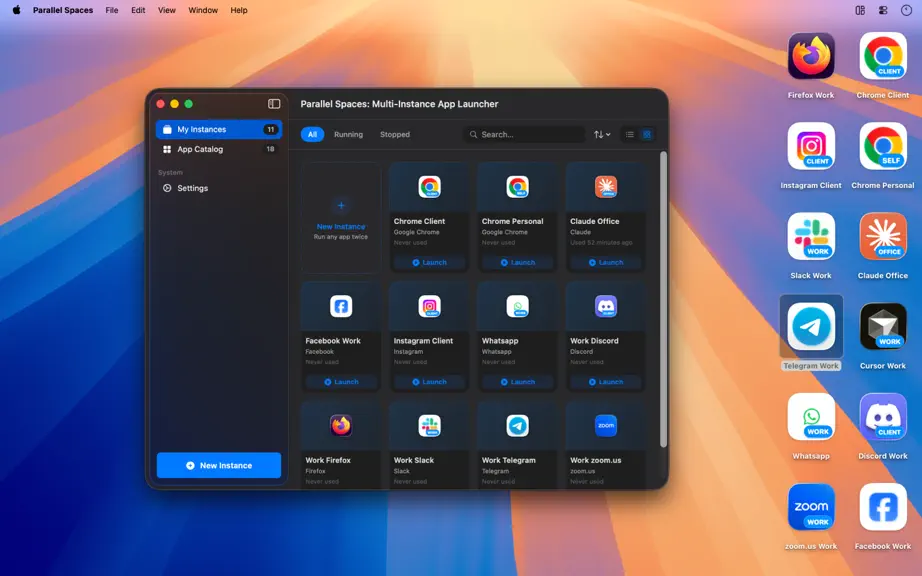
Task: Open Facebook Work desktop icon
Action: click(x=883, y=507)
